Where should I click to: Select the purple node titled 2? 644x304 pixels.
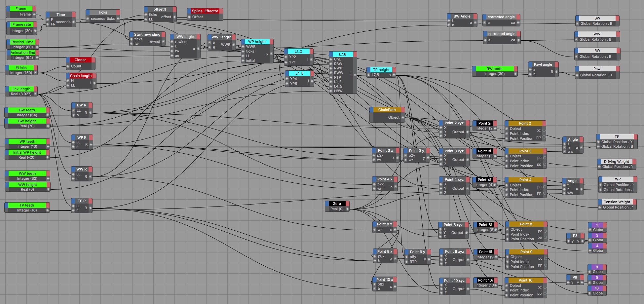coord(597,225)
